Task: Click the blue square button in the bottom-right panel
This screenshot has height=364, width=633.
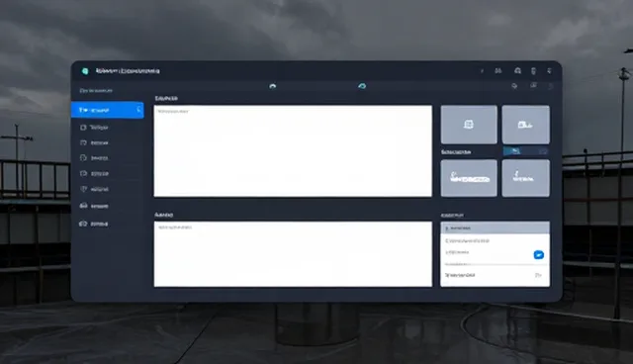Action: coord(538,254)
